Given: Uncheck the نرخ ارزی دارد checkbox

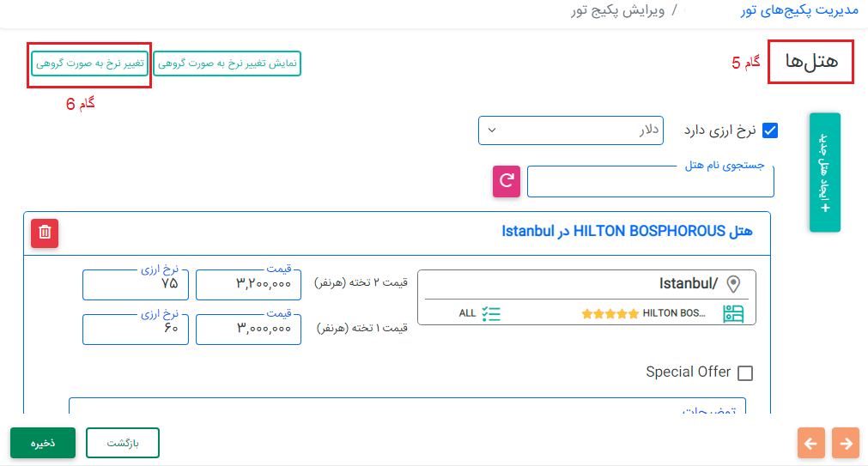Looking at the screenshot, I should (770, 130).
